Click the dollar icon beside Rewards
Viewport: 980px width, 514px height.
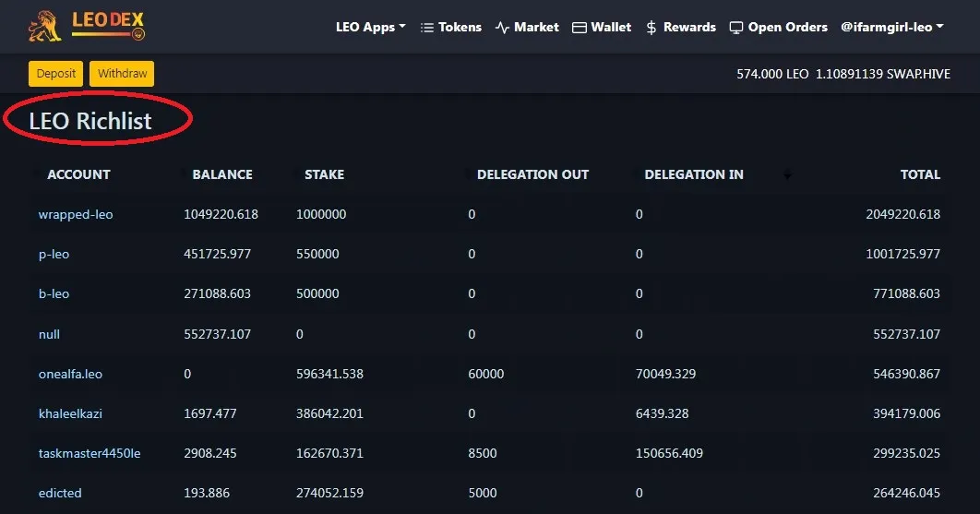pos(651,28)
